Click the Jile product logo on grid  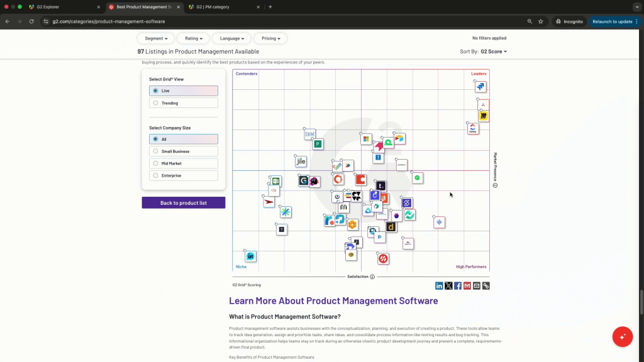(301, 162)
